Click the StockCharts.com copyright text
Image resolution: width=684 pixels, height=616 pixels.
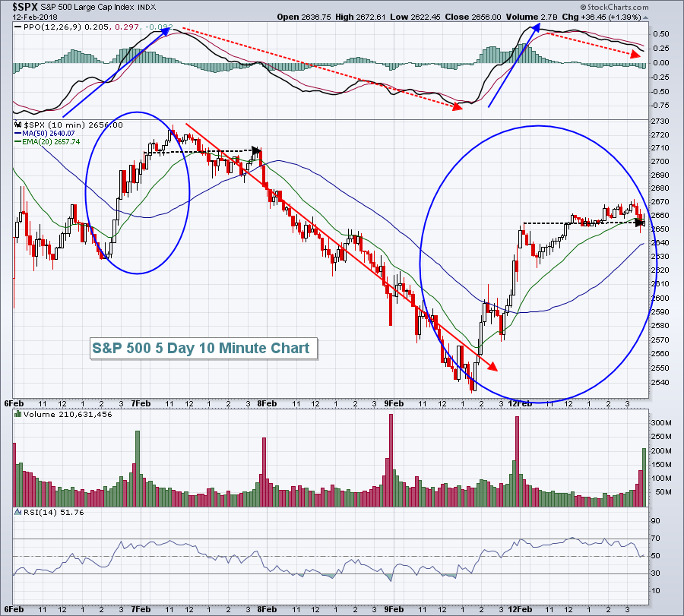coord(614,7)
